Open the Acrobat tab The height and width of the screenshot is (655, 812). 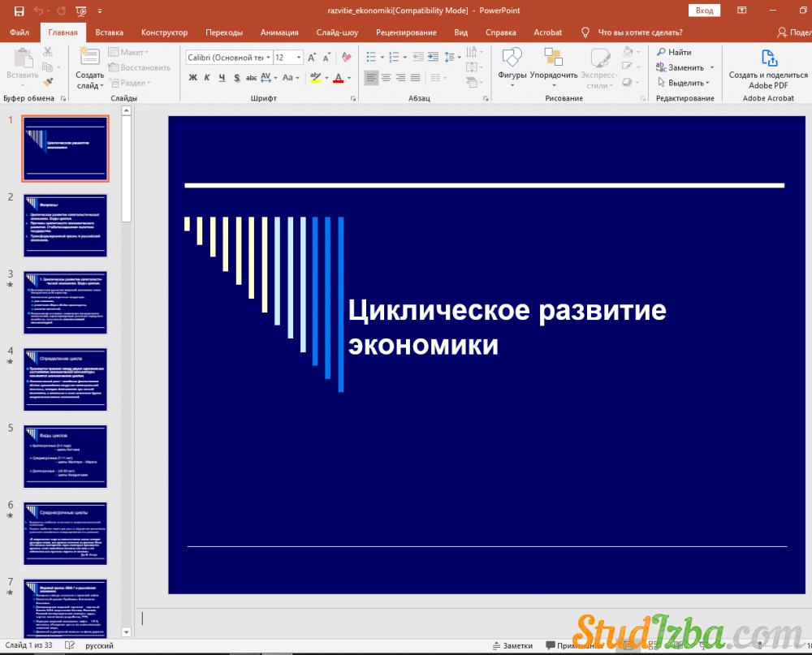[547, 32]
